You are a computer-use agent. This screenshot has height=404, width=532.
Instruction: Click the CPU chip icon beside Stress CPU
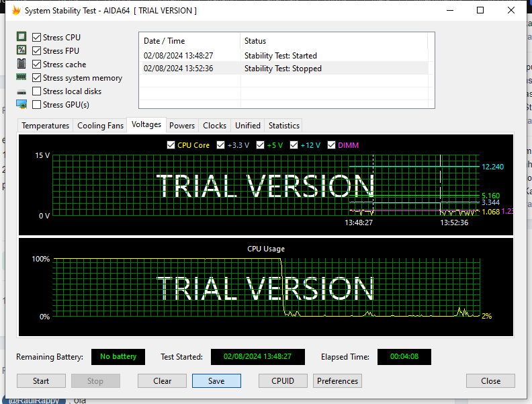click(21, 37)
